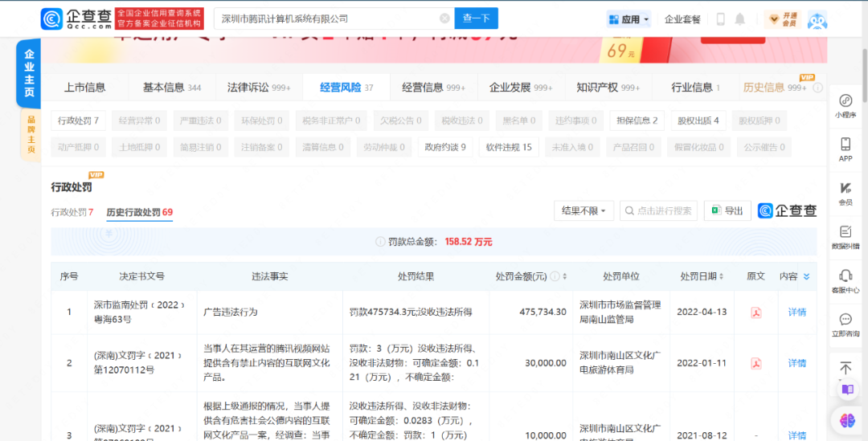Switch to the 法律诉讼 tab
The width and height of the screenshot is (868, 441).
[259, 88]
